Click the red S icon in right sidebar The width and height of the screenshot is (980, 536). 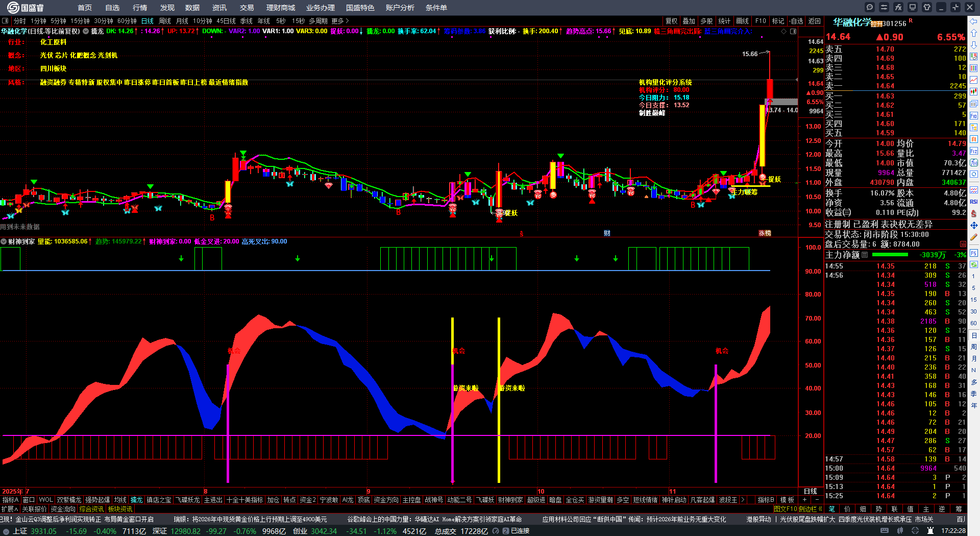click(974, 213)
